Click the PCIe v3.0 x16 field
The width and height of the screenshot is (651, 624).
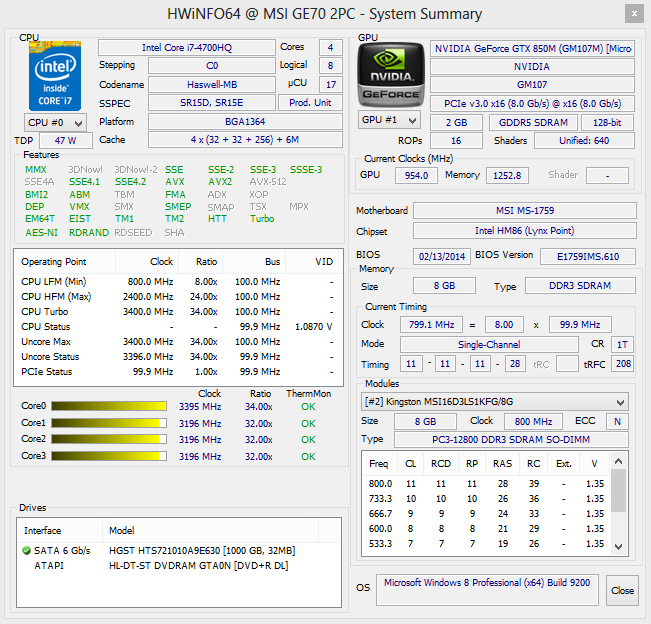(x=532, y=103)
